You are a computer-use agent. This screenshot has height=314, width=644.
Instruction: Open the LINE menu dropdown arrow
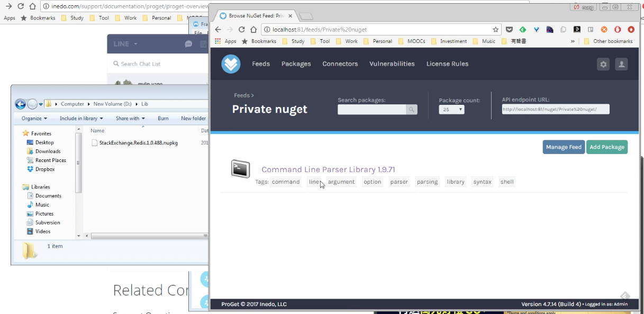click(136, 44)
